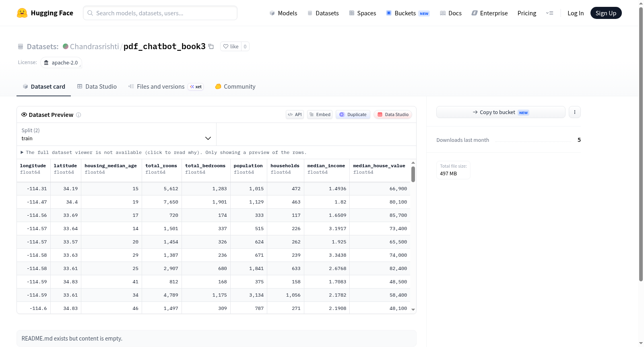This screenshot has height=347, width=644.
Task: Like the pdf_chatbot_book3 dataset
Action: [231, 46]
